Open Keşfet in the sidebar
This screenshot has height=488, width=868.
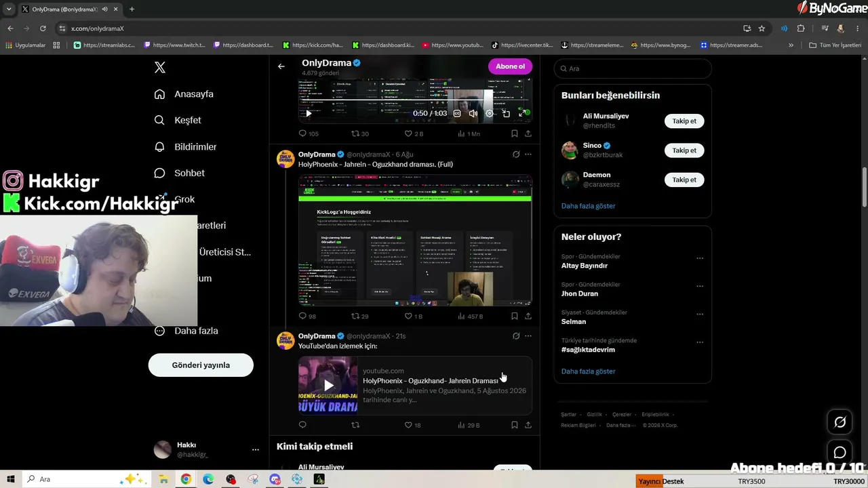(178, 120)
